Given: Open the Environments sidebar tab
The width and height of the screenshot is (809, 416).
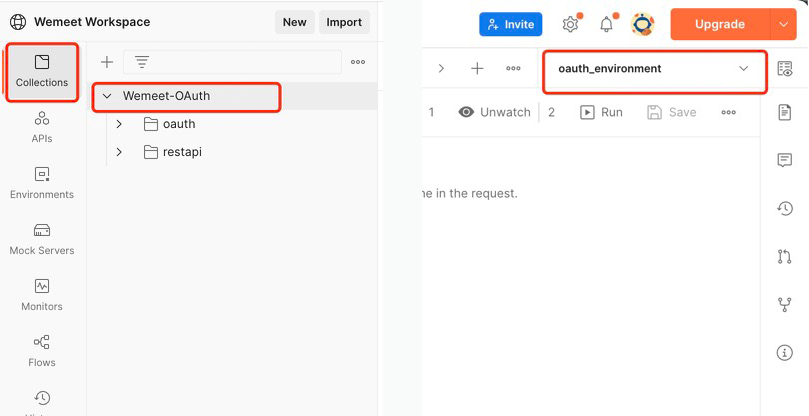Looking at the screenshot, I should [x=42, y=183].
